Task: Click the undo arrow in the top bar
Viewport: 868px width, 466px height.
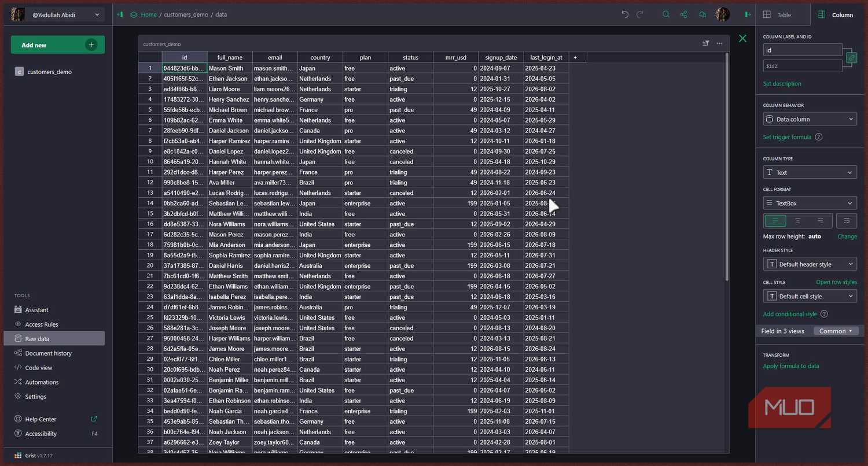Action: 625,14
